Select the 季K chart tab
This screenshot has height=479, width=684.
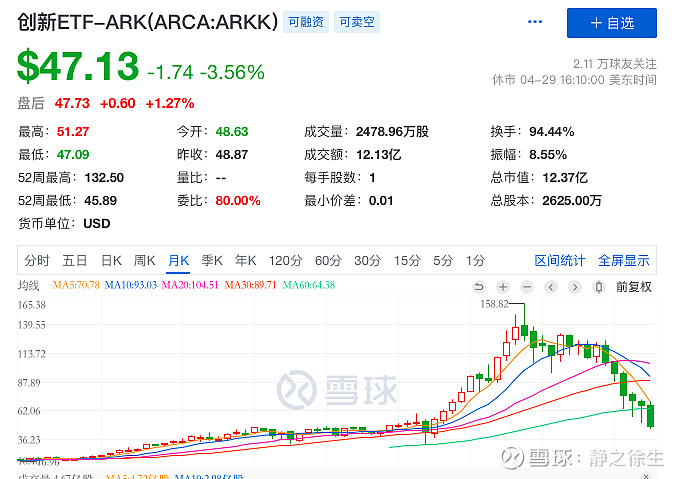pos(212,260)
